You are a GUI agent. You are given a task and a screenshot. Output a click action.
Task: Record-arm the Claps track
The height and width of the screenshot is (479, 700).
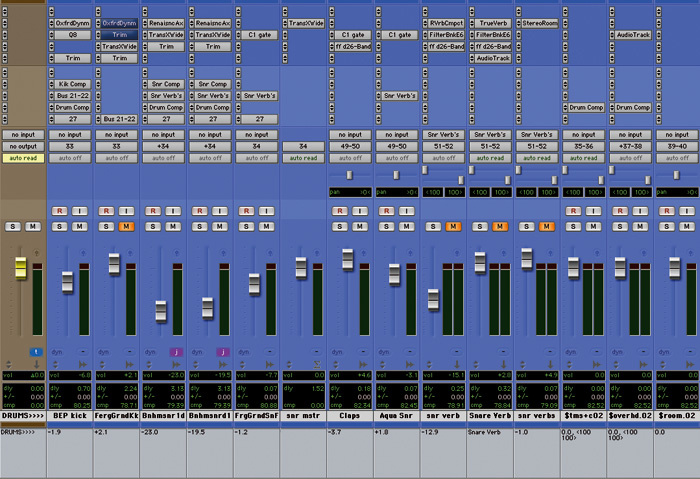coord(339,210)
